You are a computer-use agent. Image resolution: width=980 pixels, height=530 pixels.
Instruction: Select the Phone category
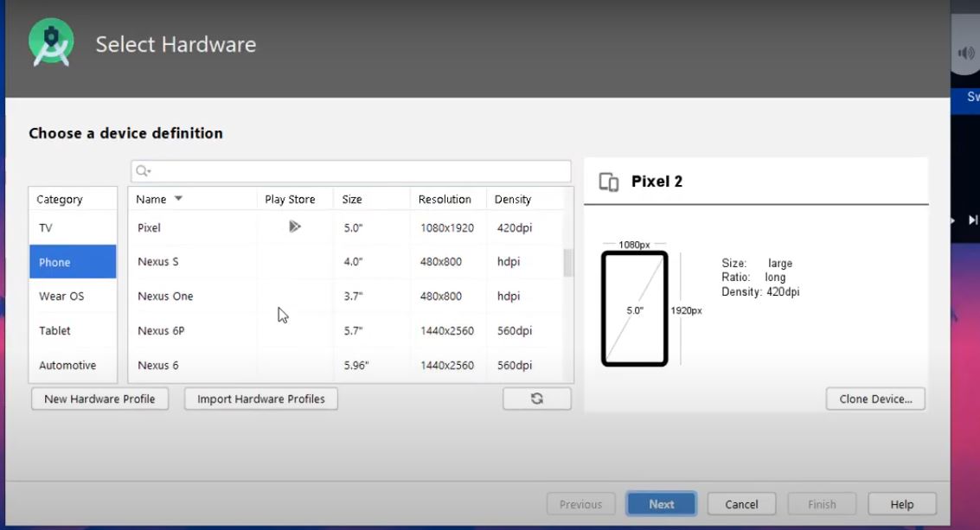[x=73, y=262]
